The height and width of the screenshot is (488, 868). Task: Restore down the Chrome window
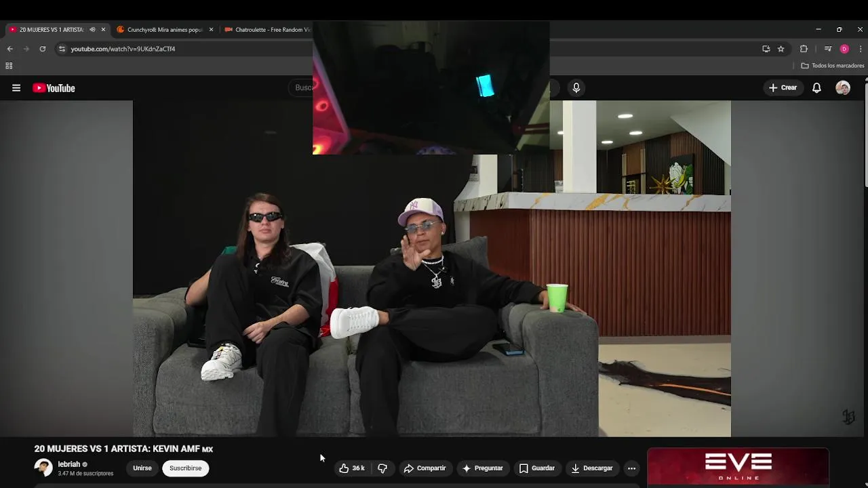click(840, 30)
